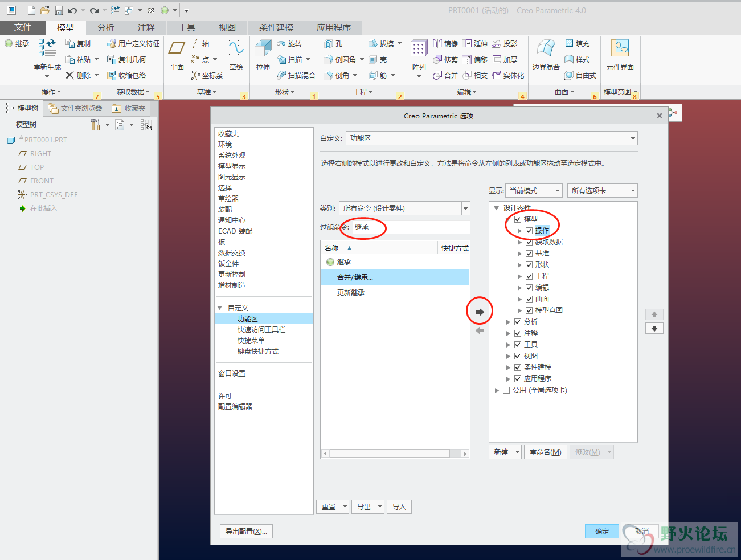Image resolution: width=741 pixels, height=560 pixels.
Task: Toggle the 工程 checkbox
Action: 529,276
